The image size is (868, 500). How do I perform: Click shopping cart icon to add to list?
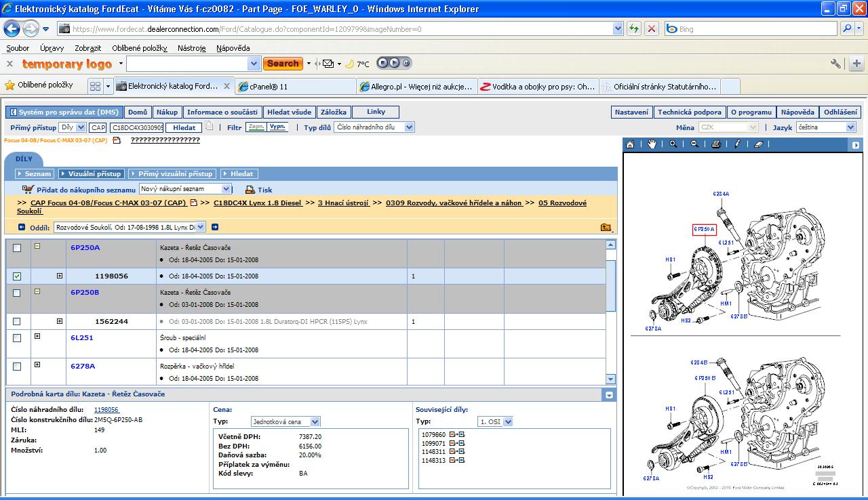click(28, 190)
